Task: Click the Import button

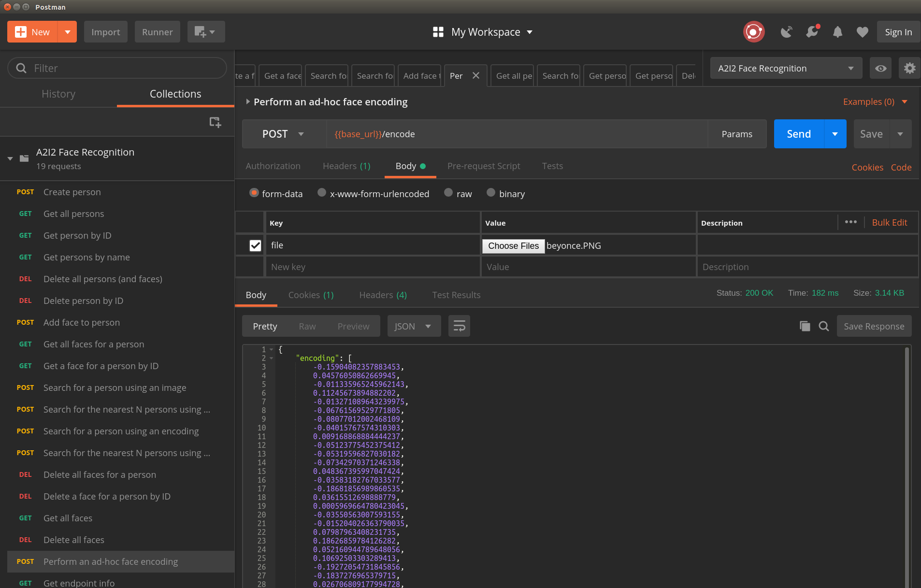Action: pos(105,32)
